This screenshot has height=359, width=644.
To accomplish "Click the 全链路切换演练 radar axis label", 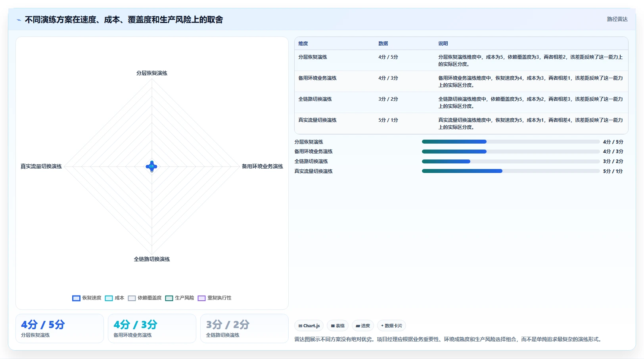I will (x=152, y=259).
